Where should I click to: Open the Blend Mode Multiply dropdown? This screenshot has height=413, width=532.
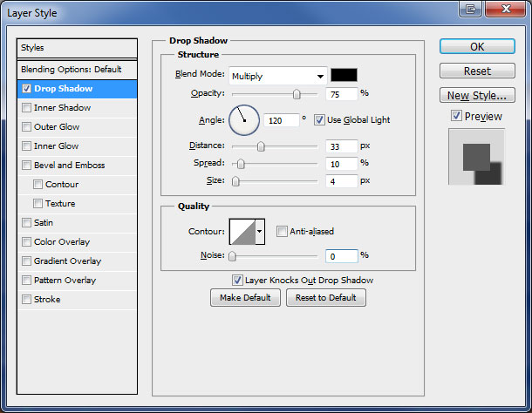click(277, 76)
